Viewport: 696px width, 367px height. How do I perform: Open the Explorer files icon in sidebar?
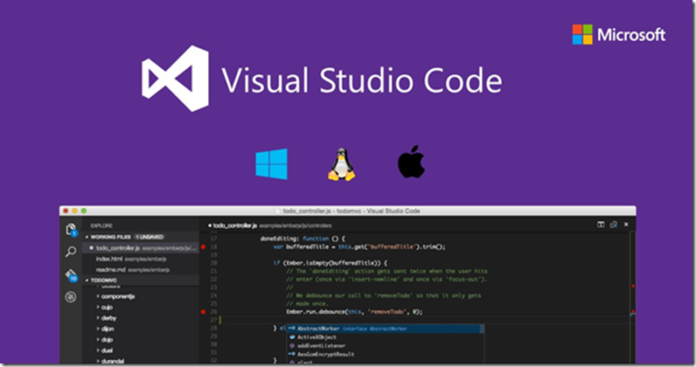tap(71, 230)
